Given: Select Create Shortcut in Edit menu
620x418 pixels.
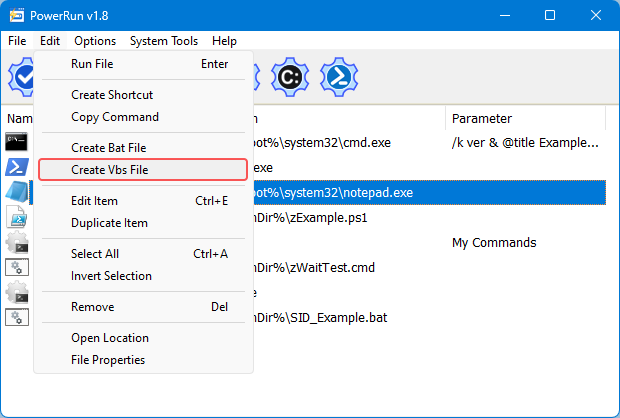Looking at the screenshot, I should (x=112, y=95).
